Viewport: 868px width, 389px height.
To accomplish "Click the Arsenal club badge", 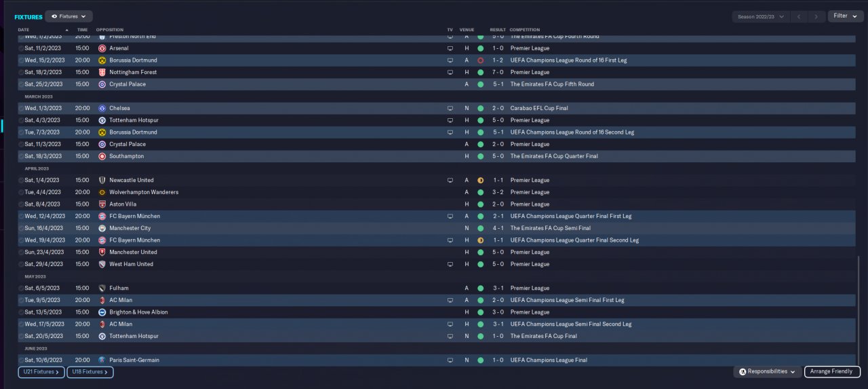I will pos(102,49).
